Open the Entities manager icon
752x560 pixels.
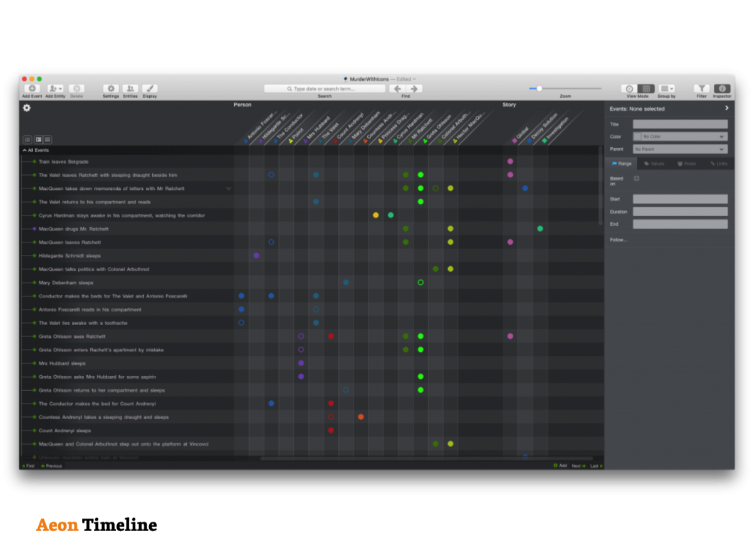(x=130, y=89)
